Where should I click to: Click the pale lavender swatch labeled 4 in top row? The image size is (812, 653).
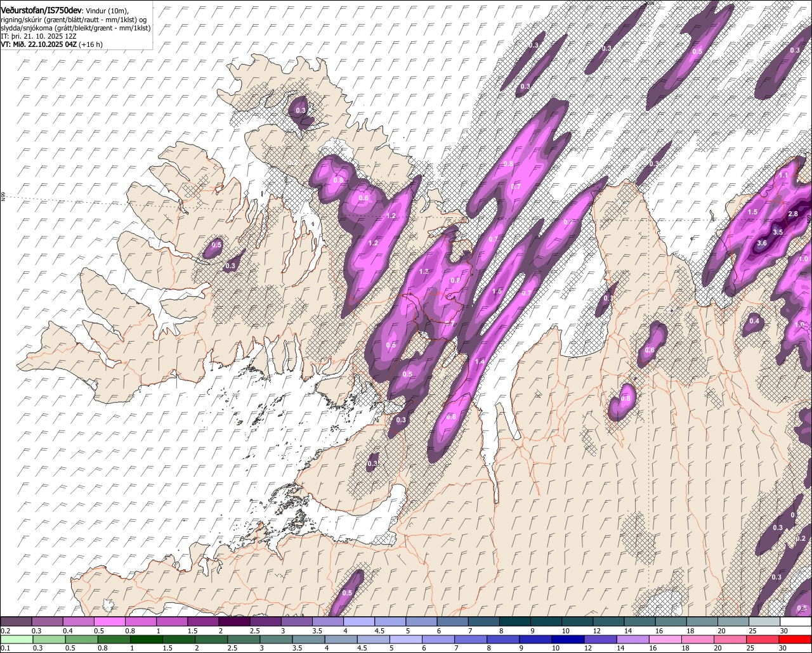359,622
